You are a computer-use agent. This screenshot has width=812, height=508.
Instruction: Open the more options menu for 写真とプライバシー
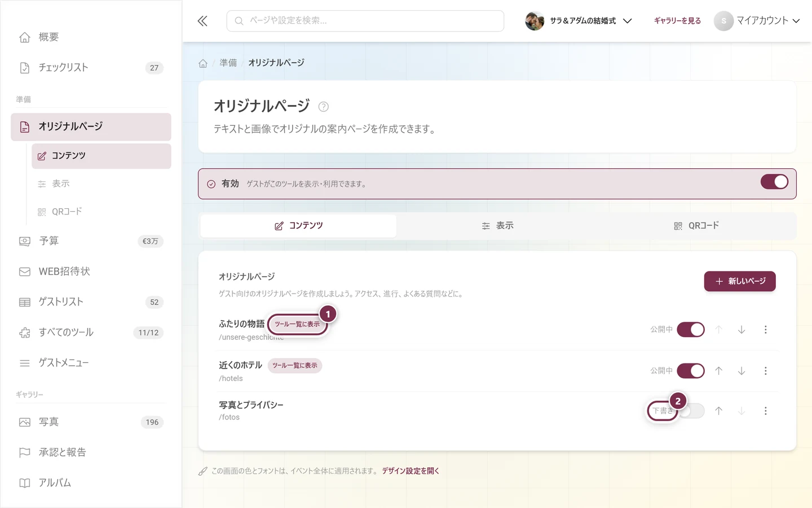tap(765, 411)
